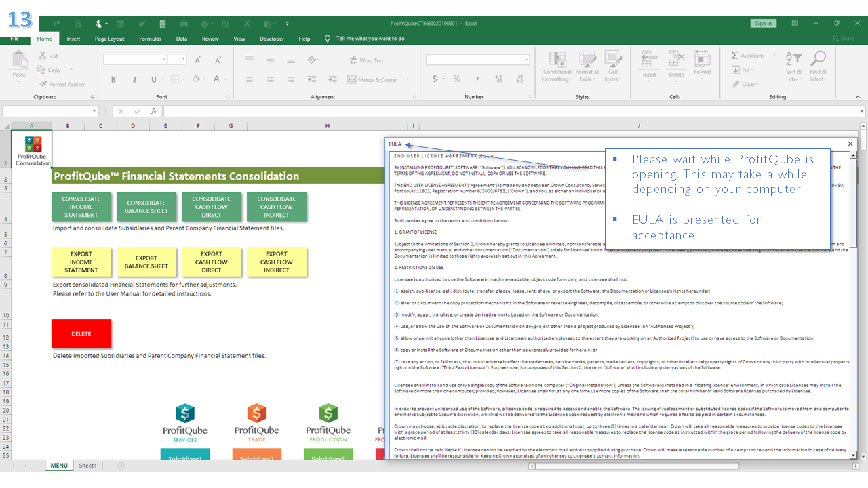The height and width of the screenshot is (488, 868).
Task: Click the red DELETE button
Action: 81,333
